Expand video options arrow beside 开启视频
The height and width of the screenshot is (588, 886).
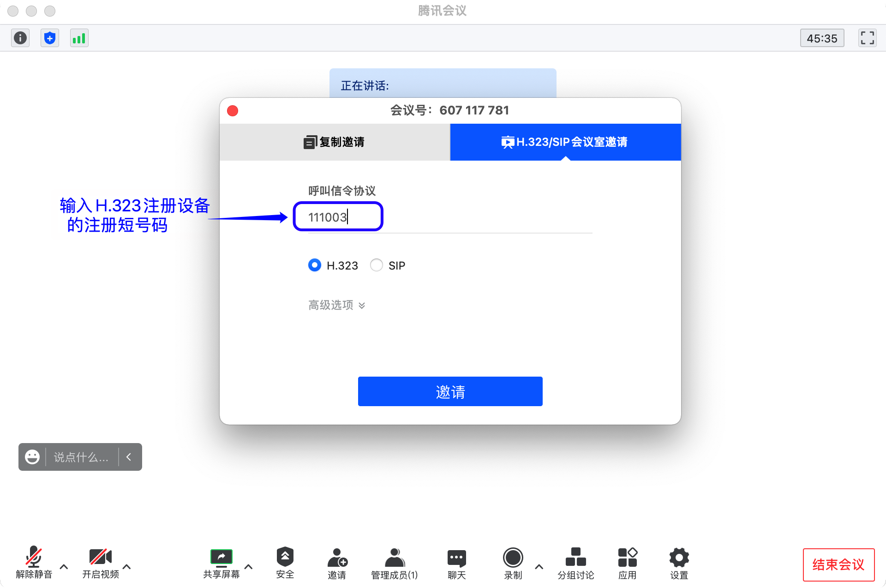coord(127,566)
